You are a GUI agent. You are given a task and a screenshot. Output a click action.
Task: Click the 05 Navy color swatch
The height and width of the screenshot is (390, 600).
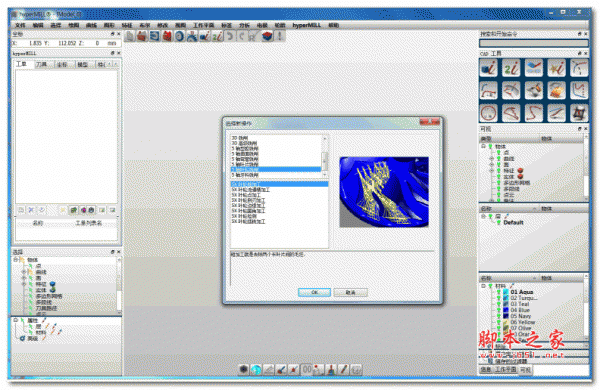[x=506, y=316]
